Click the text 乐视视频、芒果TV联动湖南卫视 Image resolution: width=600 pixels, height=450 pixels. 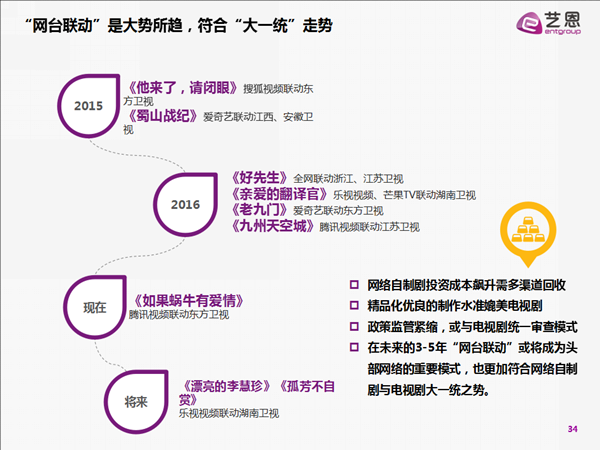click(x=404, y=195)
